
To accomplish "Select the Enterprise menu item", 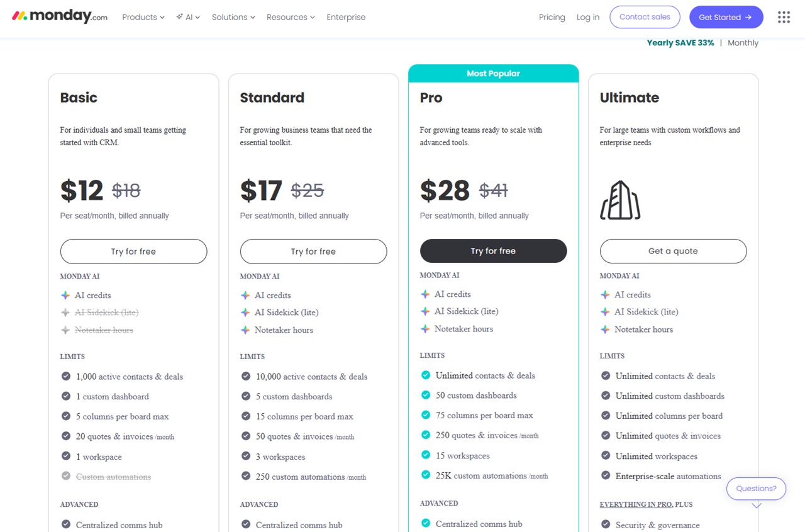I will point(346,17).
